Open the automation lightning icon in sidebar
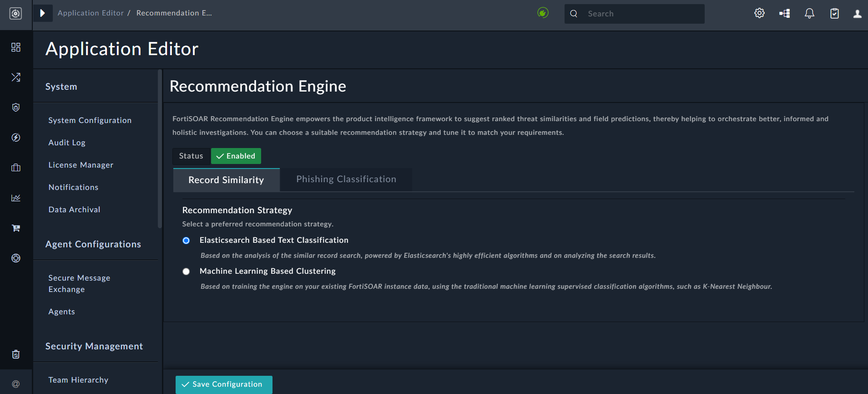 [16, 138]
